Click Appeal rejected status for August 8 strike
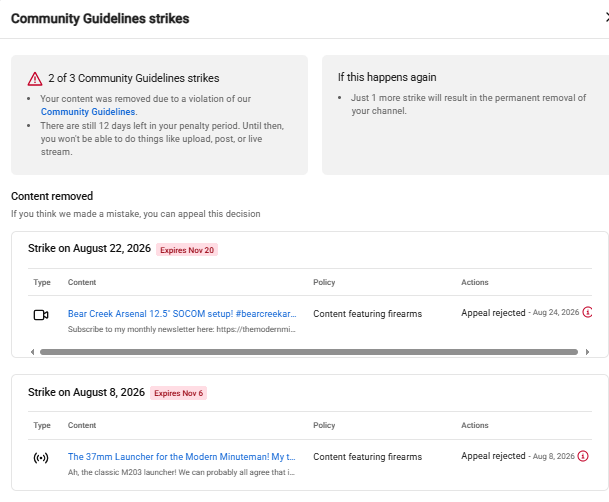Viewport: 609px width, 502px height. pyautogui.click(x=493, y=456)
